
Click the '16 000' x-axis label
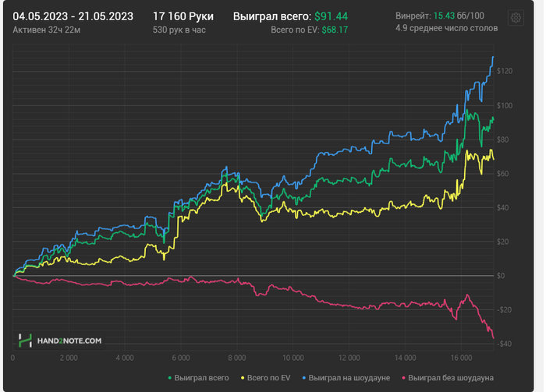click(x=461, y=358)
